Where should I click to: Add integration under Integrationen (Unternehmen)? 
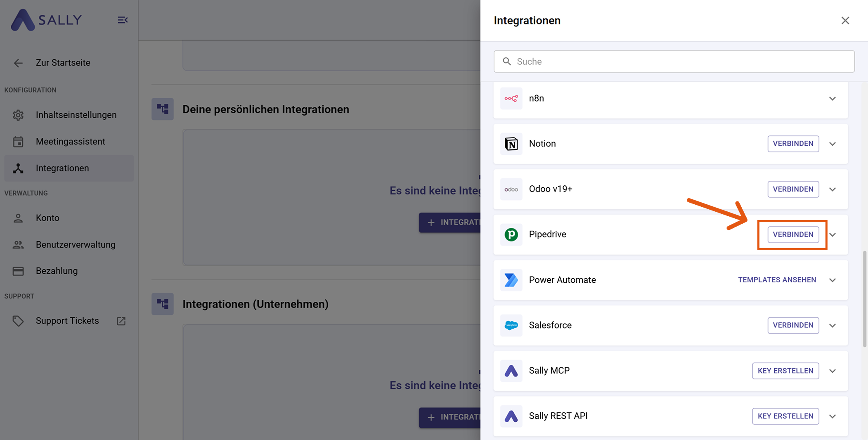coord(450,417)
